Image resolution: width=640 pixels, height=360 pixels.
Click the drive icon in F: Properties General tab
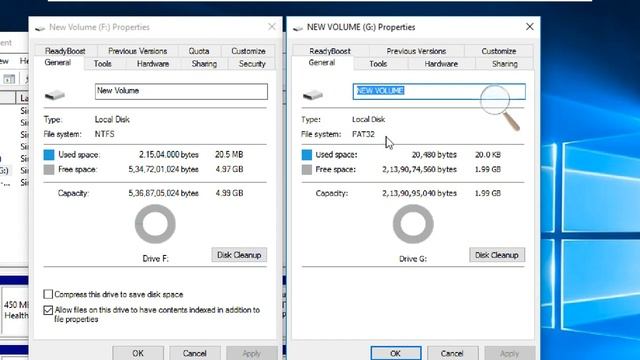tap(55, 95)
